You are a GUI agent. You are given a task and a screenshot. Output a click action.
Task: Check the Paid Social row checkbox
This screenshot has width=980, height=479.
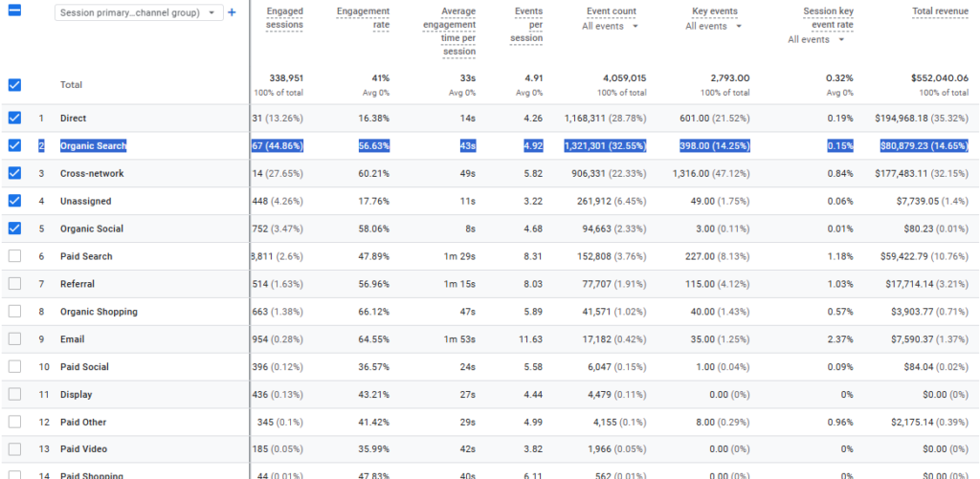tap(14, 366)
